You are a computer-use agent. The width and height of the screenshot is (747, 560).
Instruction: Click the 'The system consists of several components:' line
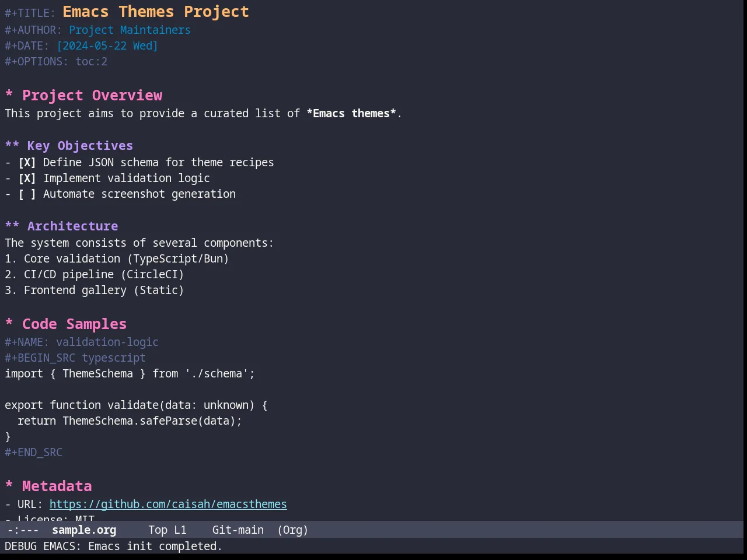point(139,243)
